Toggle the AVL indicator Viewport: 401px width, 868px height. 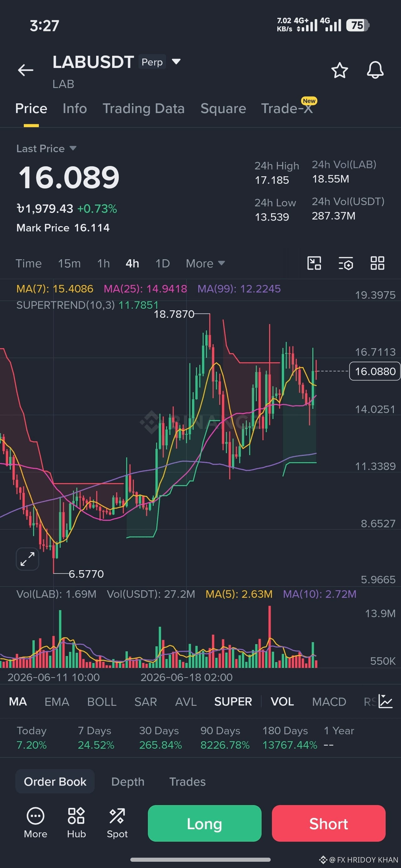pyautogui.click(x=186, y=701)
